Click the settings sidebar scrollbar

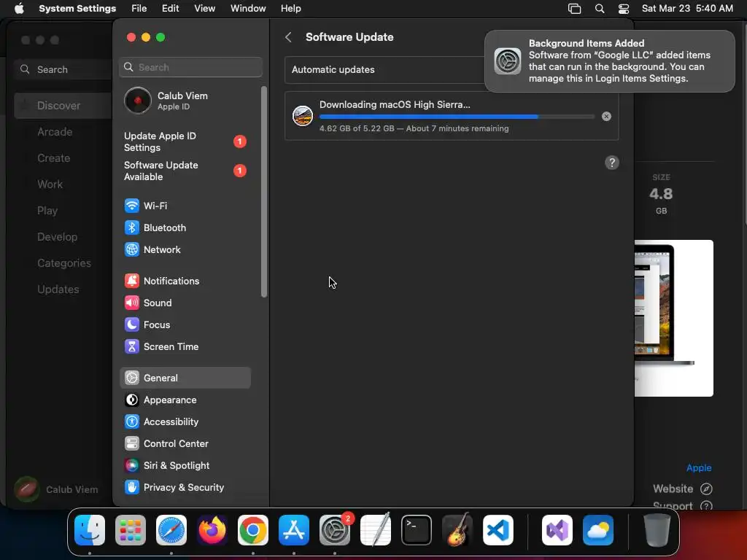264,192
